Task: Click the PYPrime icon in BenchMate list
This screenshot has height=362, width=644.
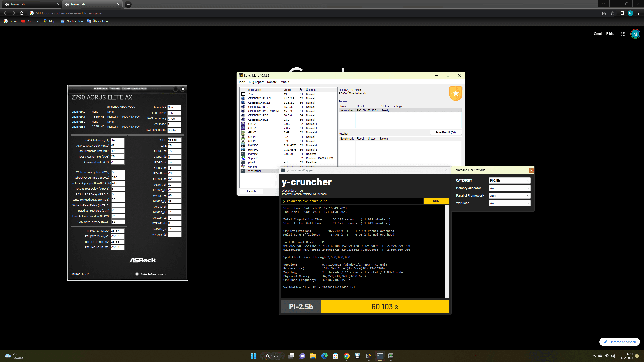Action: (x=243, y=154)
